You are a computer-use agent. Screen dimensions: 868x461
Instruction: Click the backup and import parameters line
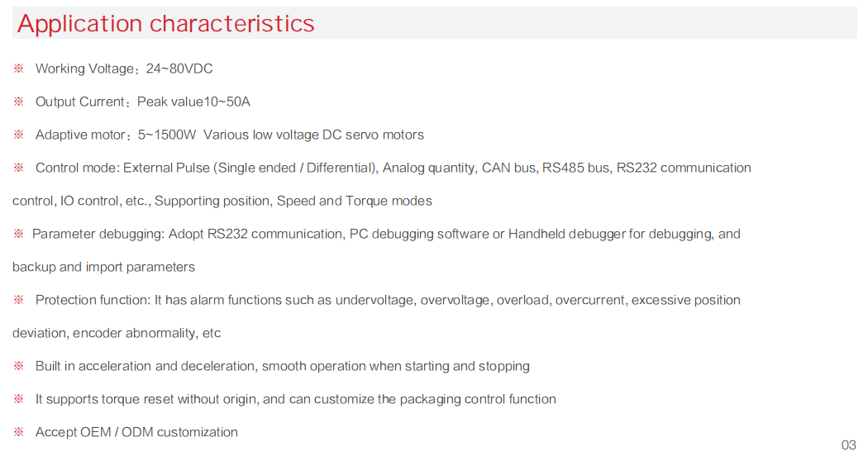[x=103, y=267]
